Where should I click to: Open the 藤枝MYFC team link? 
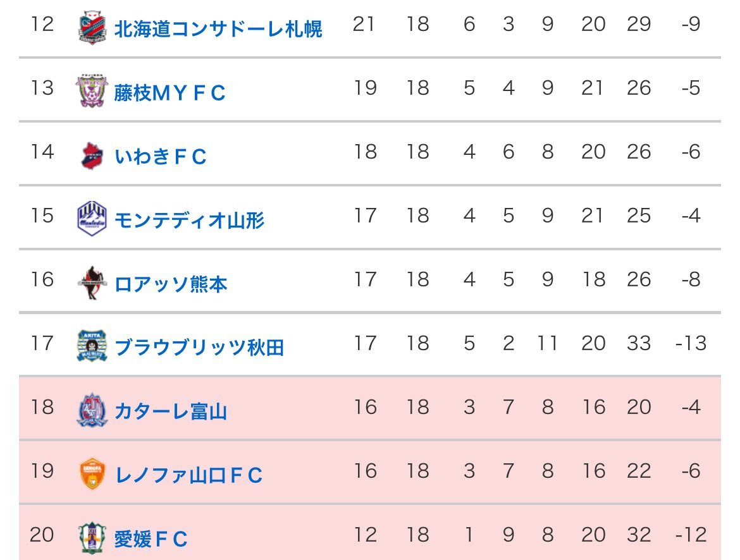click(170, 92)
